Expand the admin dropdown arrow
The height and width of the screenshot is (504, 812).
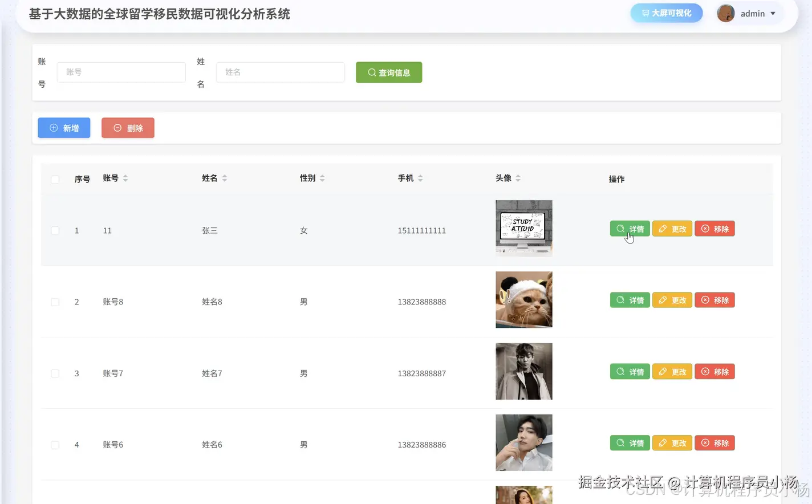pyautogui.click(x=773, y=14)
